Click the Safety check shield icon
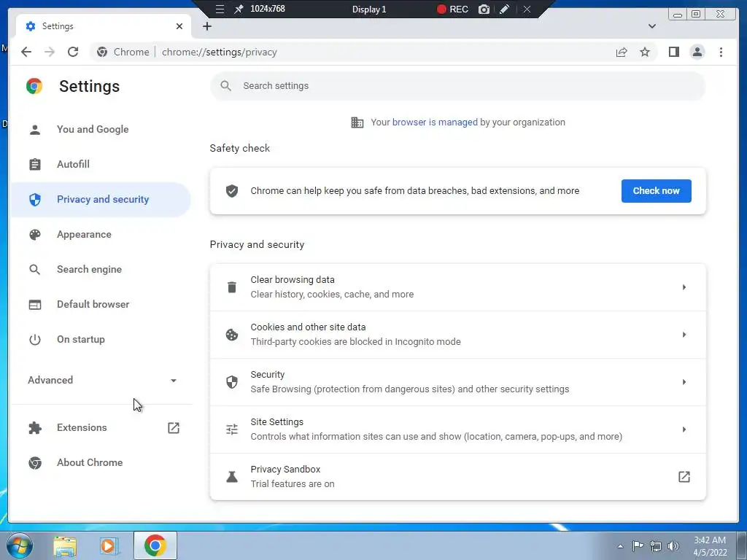This screenshot has width=747, height=560. tap(232, 191)
